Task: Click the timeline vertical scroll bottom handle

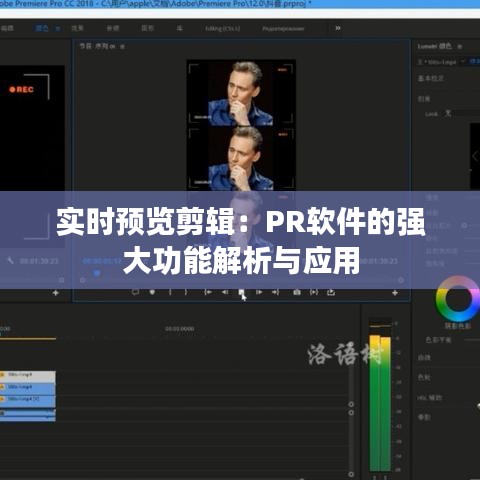Action: 351,474
